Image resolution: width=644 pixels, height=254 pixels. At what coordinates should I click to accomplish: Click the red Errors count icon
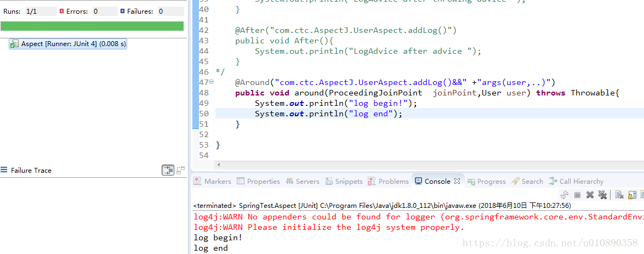(61, 12)
